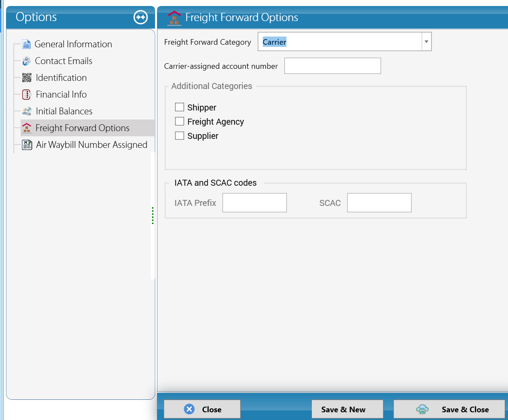Click the Options panel vertical scrollbar
Image resolution: width=508 pixels, height=420 pixels.
(153, 215)
